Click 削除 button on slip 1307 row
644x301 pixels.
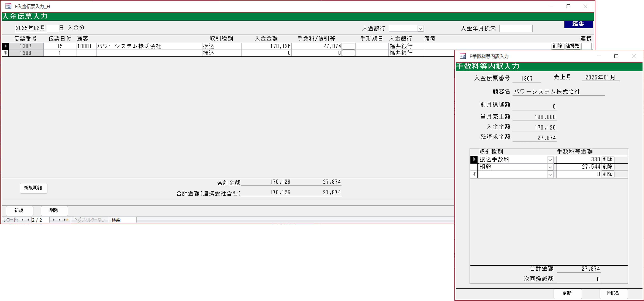(x=558, y=46)
